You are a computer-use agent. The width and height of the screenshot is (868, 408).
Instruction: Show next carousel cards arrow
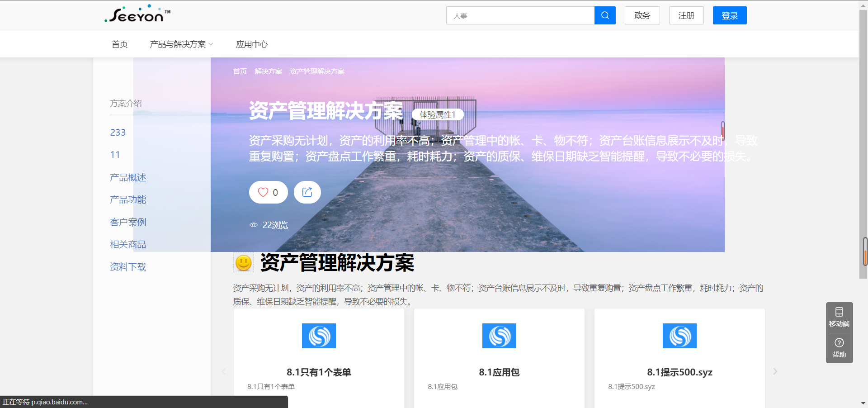tap(775, 371)
